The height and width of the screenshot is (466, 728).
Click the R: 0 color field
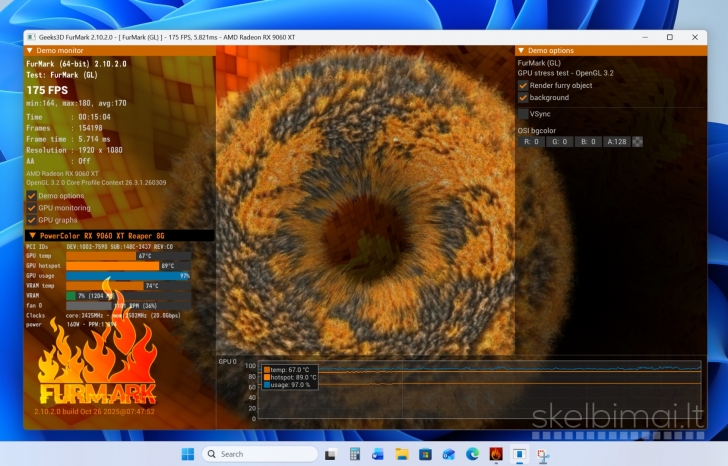click(531, 142)
